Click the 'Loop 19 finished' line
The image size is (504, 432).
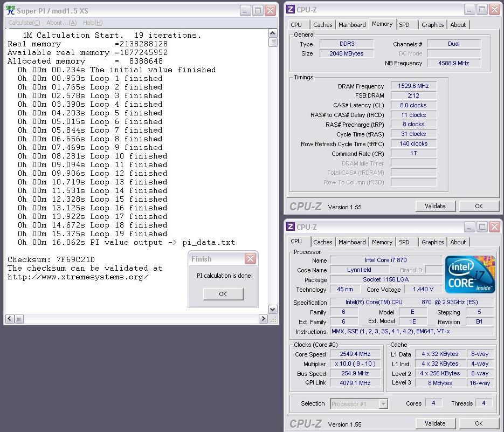(x=93, y=234)
